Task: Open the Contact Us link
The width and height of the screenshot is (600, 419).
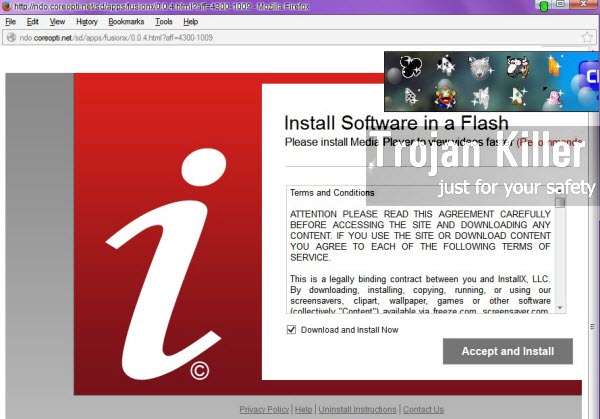Action: click(x=423, y=409)
